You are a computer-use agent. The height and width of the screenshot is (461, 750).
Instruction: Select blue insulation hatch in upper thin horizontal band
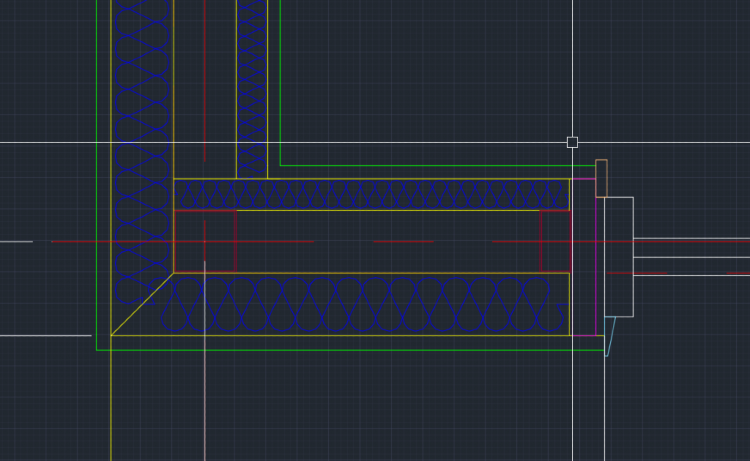(370, 195)
